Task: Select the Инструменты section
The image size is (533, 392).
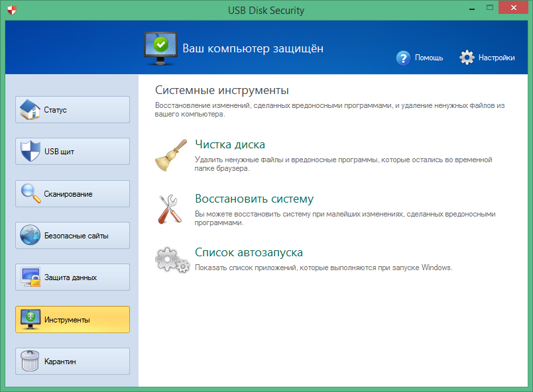Action: point(72,319)
